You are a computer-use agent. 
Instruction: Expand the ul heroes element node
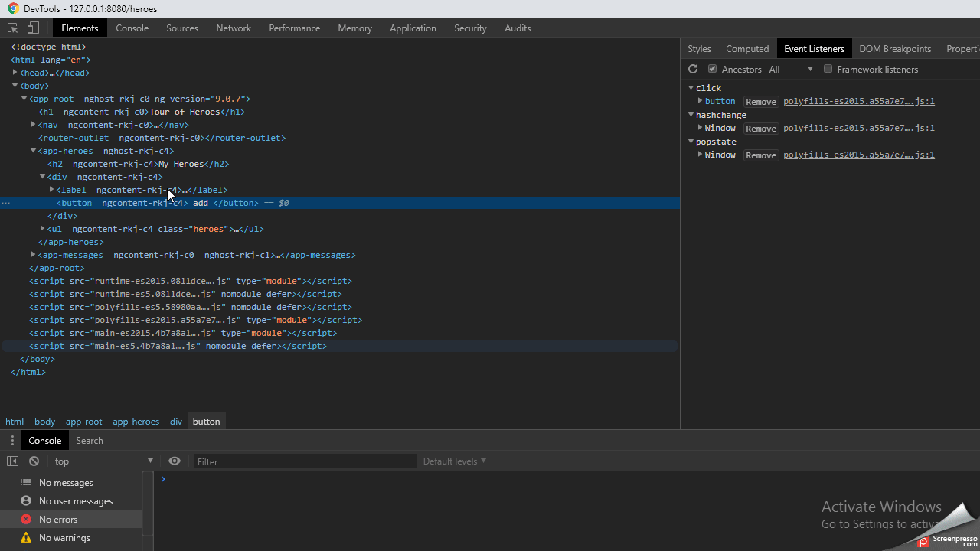click(43, 229)
